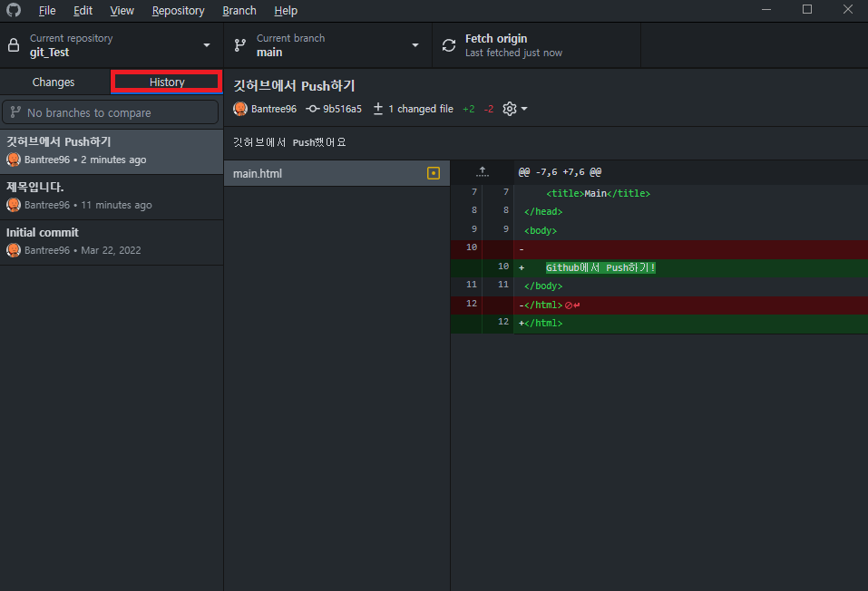
Task: Click the 1 changed file label
Action: 421,109
